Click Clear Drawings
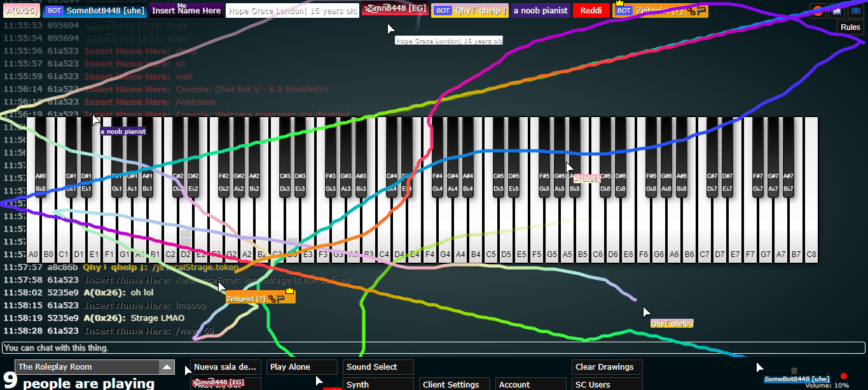868x390 pixels. [x=607, y=367]
